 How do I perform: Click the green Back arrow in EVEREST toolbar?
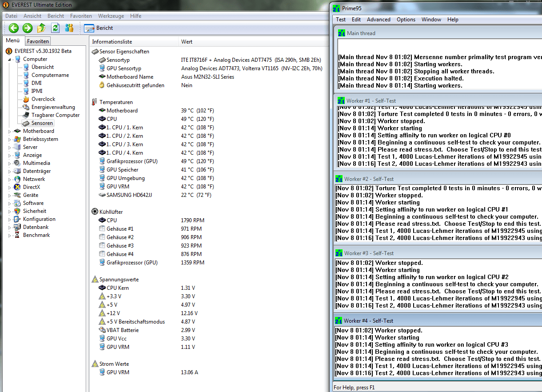tap(14, 28)
